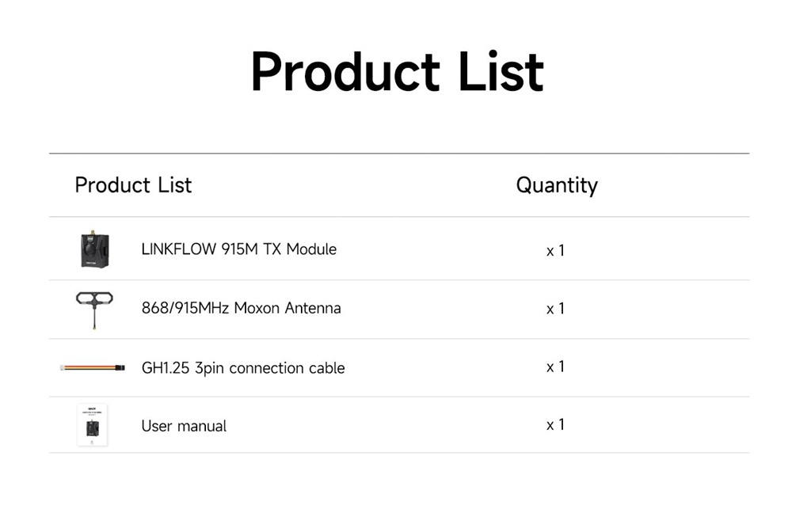Click the black plug on the cable
The height and width of the screenshot is (532, 792).
pyautogui.click(x=120, y=367)
